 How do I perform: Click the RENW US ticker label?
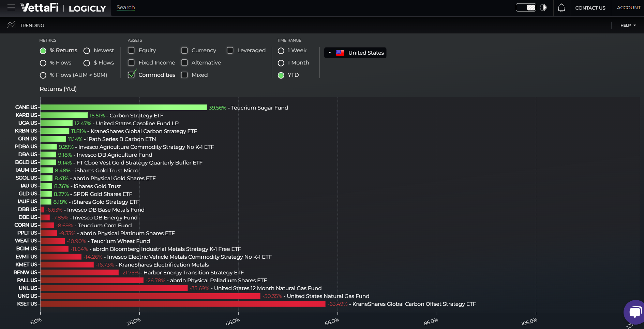tap(25, 272)
